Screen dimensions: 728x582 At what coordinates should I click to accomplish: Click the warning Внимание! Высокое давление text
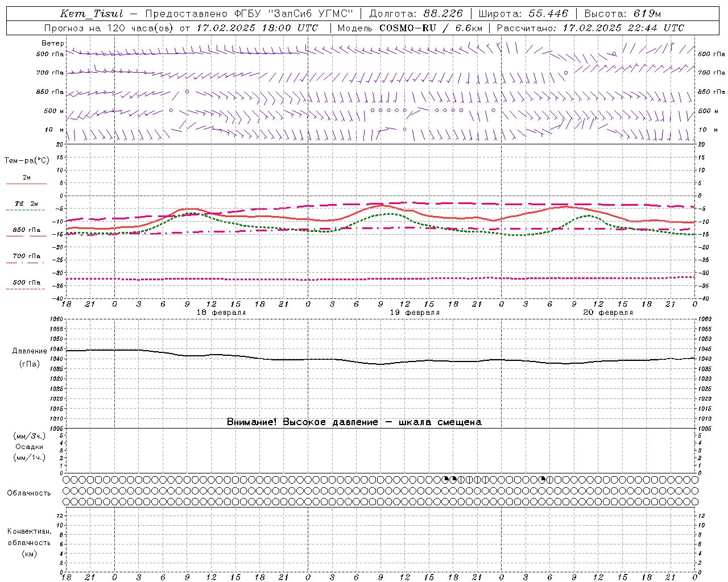point(354,422)
